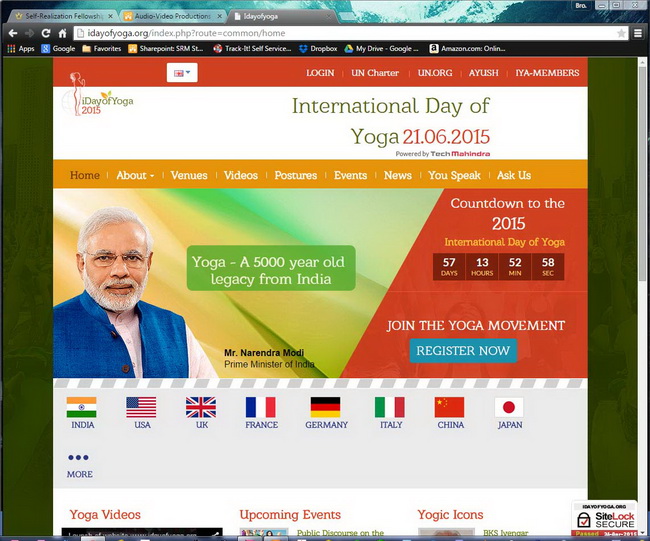Click the Yogic Icons heading
650x541 pixels.
(450, 515)
